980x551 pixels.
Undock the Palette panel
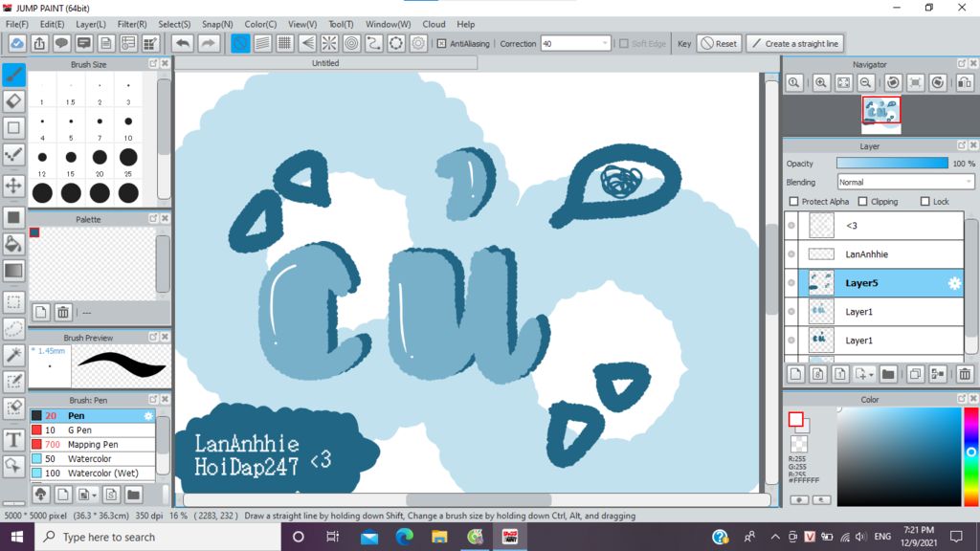153,219
